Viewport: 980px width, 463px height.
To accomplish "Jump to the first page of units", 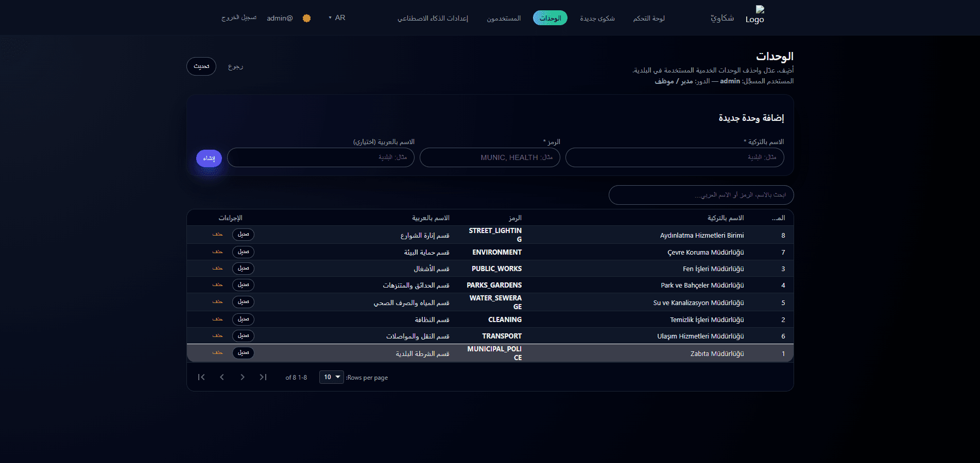I will coord(201,377).
